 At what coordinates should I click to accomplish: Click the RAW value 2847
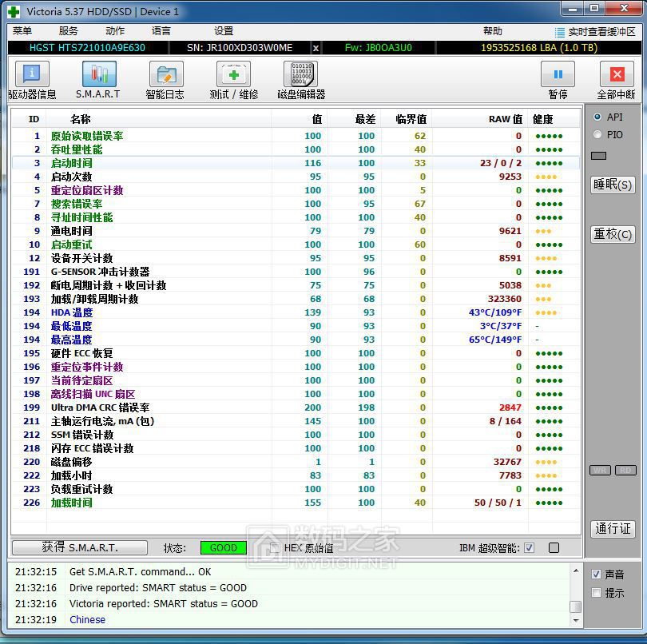510,407
